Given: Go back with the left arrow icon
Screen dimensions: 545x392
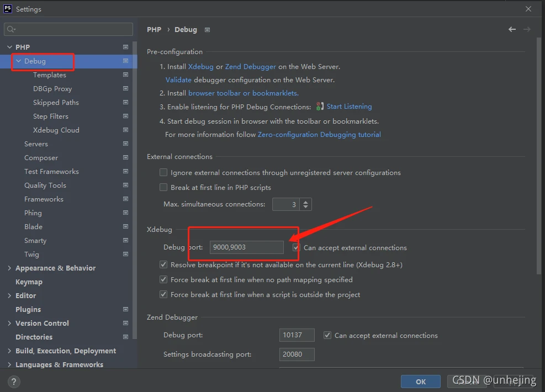Looking at the screenshot, I should [x=512, y=30].
